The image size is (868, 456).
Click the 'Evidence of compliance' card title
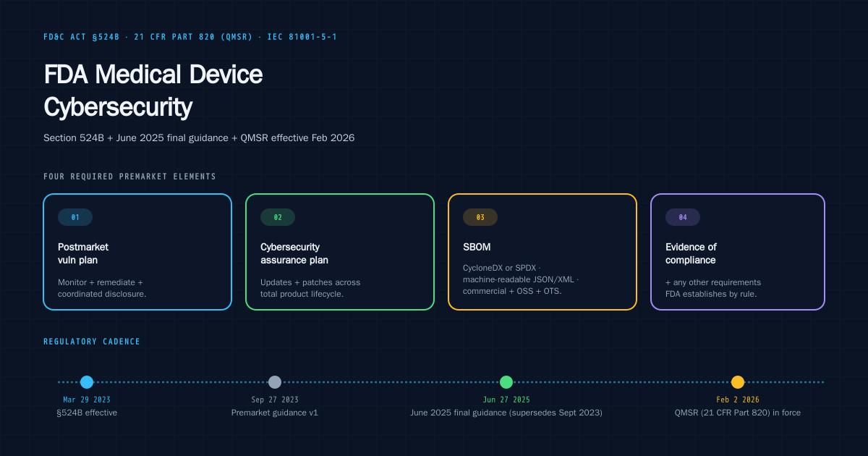click(691, 253)
